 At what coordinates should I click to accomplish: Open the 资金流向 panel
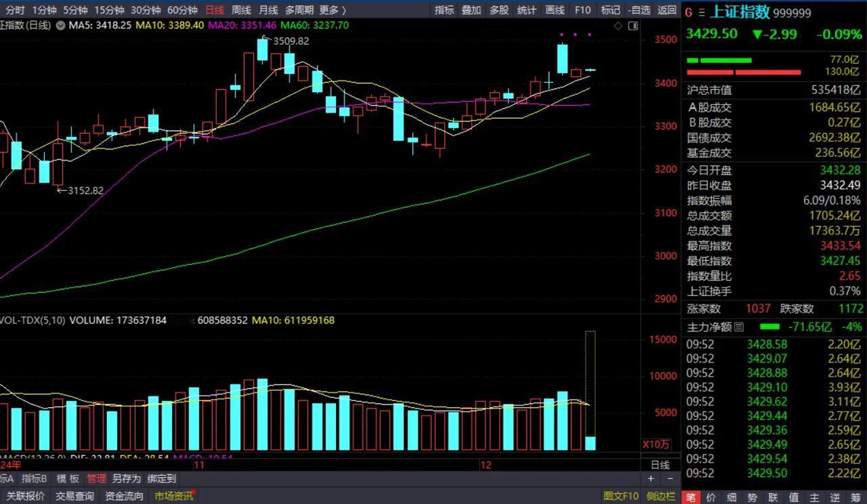[x=124, y=496]
